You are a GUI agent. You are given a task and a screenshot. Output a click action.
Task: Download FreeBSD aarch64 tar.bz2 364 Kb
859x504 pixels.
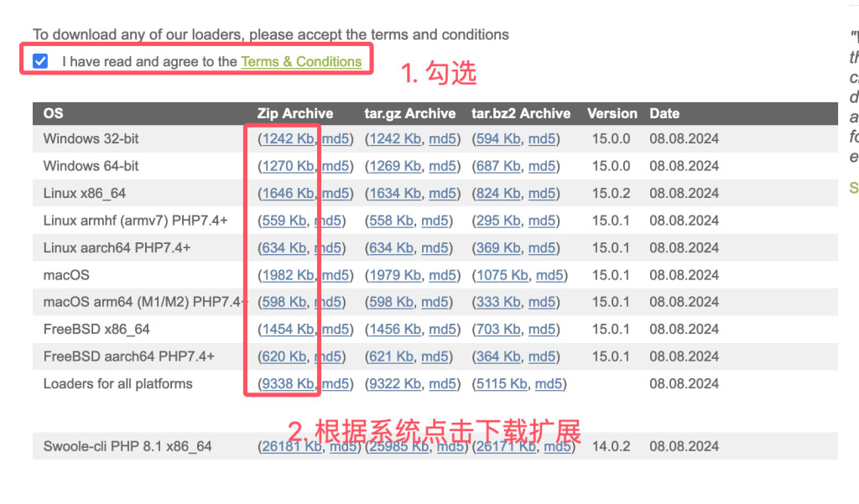(498, 356)
